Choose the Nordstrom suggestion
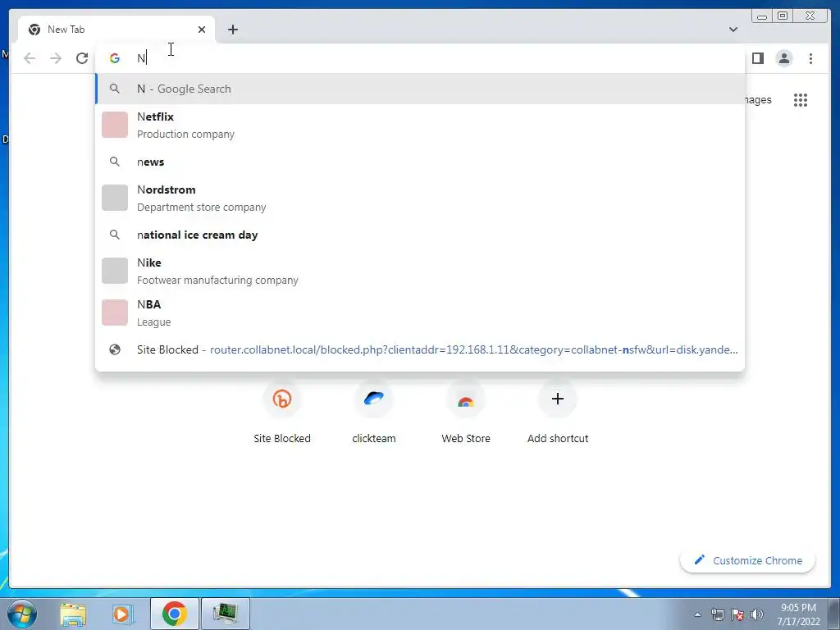This screenshot has height=630, width=840. (x=420, y=199)
